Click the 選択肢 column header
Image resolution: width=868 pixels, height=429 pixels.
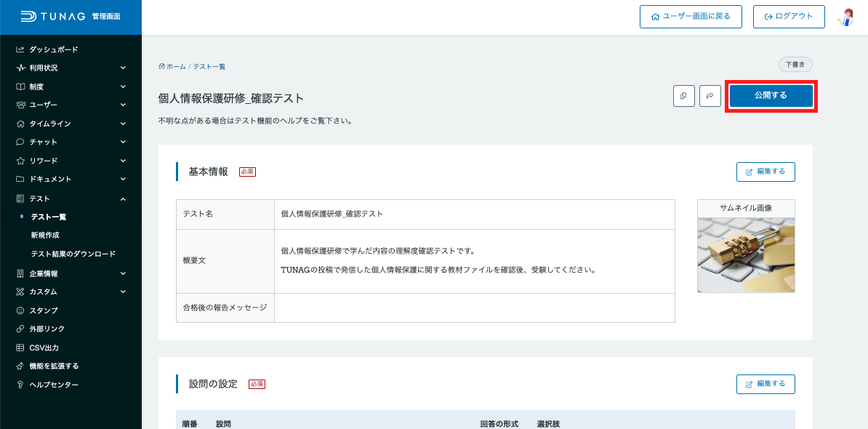(x=548, y=425)
